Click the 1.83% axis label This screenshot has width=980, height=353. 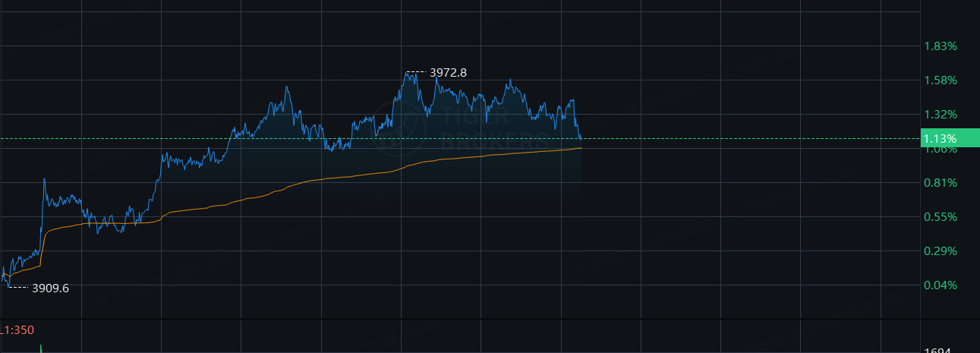940,46
